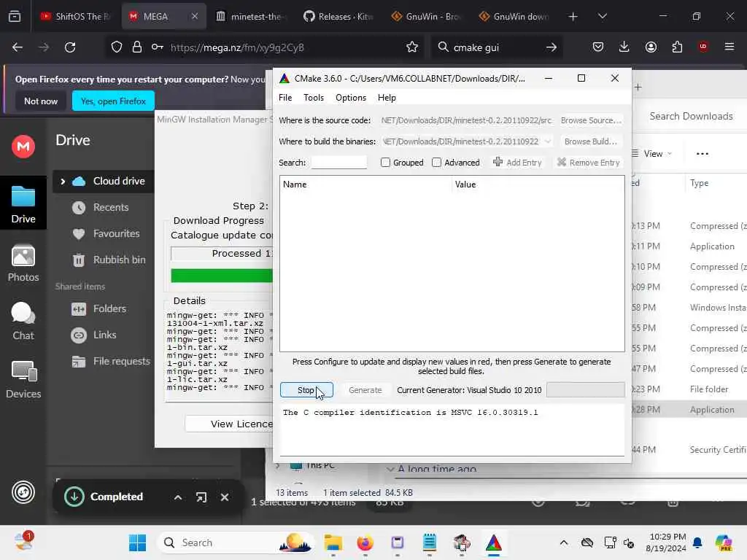Click Browse Build button in CMake

point(591,141)
